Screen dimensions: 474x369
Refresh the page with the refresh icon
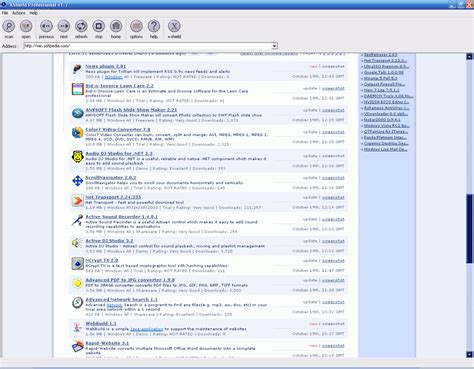tap(81, 26)
